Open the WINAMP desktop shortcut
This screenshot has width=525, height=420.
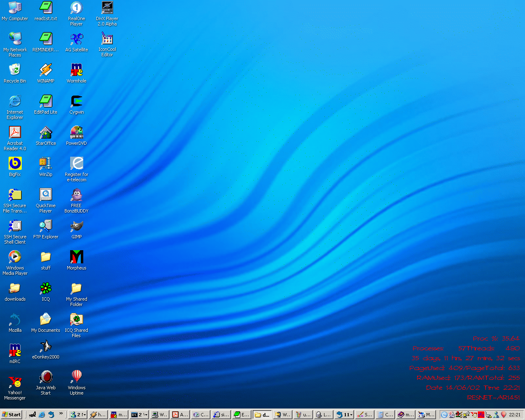[46, 70]
